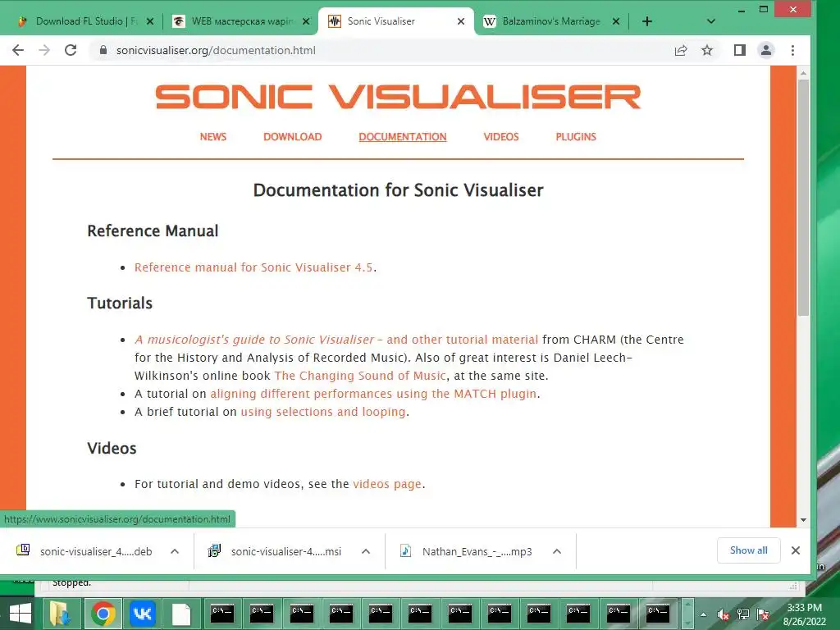
Task: Open aligning performances using MATCH plugin link
Action: (x=373, y=394)
